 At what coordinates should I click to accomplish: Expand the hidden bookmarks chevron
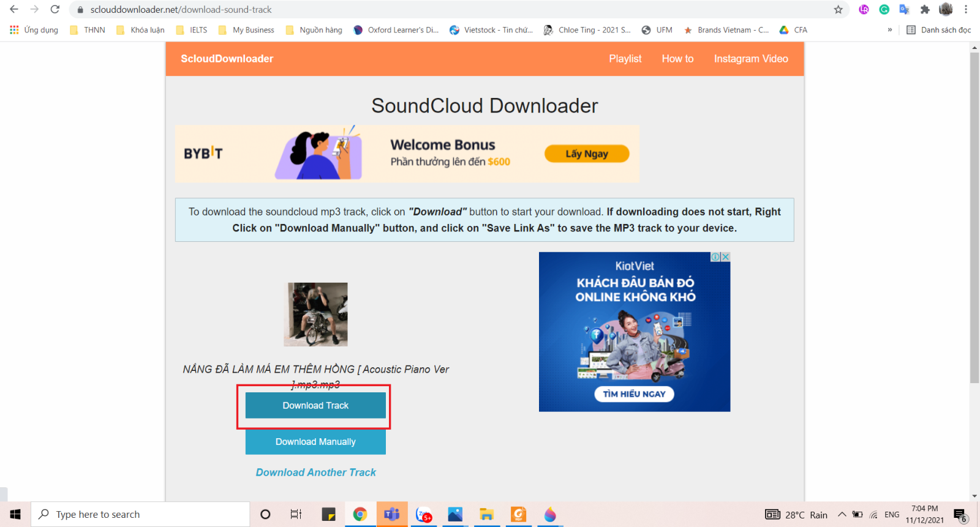click(890, 30)
